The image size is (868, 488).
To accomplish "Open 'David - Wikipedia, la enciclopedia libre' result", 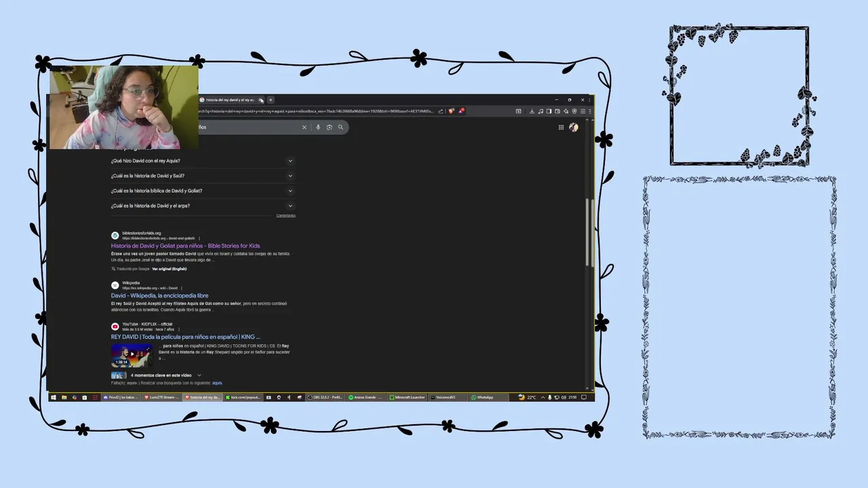I will [x=159, y=296].
